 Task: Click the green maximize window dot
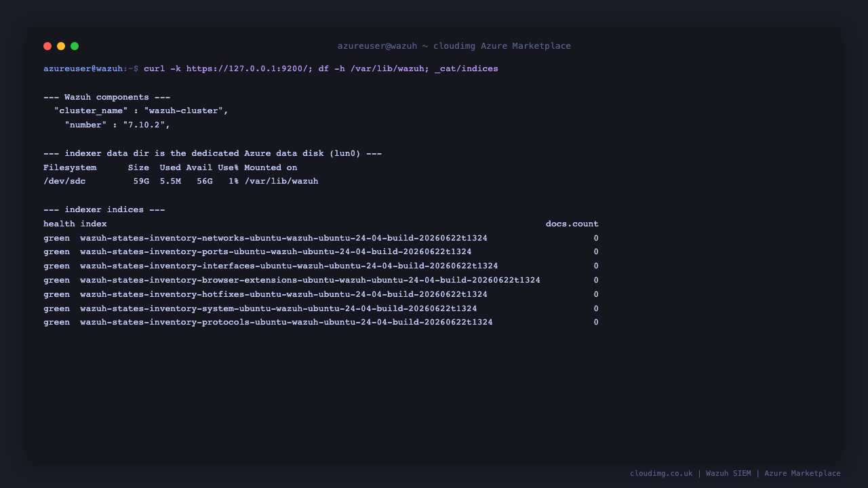click(75, 46)
